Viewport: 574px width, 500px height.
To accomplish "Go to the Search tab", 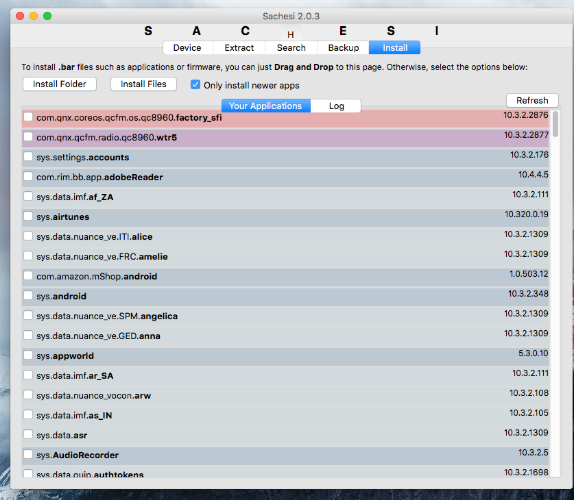I will tap(291, 48).
